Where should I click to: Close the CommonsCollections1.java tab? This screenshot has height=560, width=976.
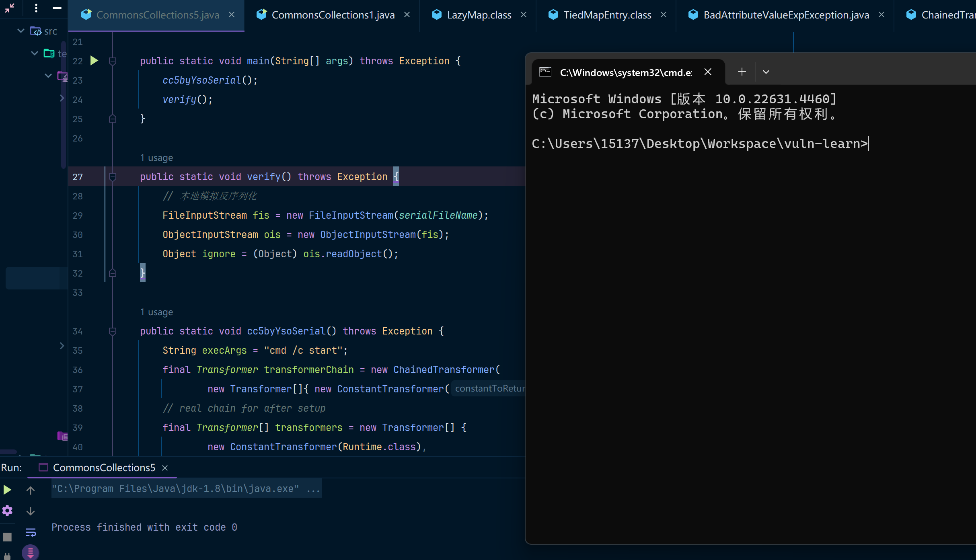click(407, 14)
